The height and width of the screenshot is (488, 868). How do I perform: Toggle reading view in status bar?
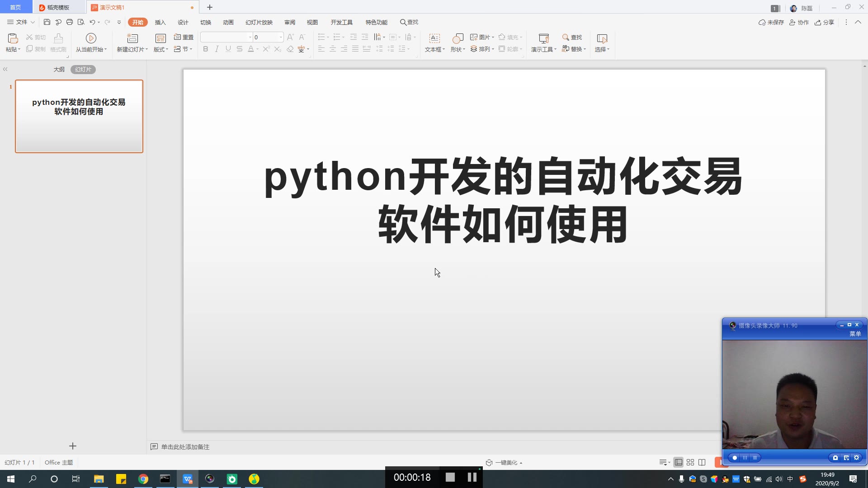(702, 462)
